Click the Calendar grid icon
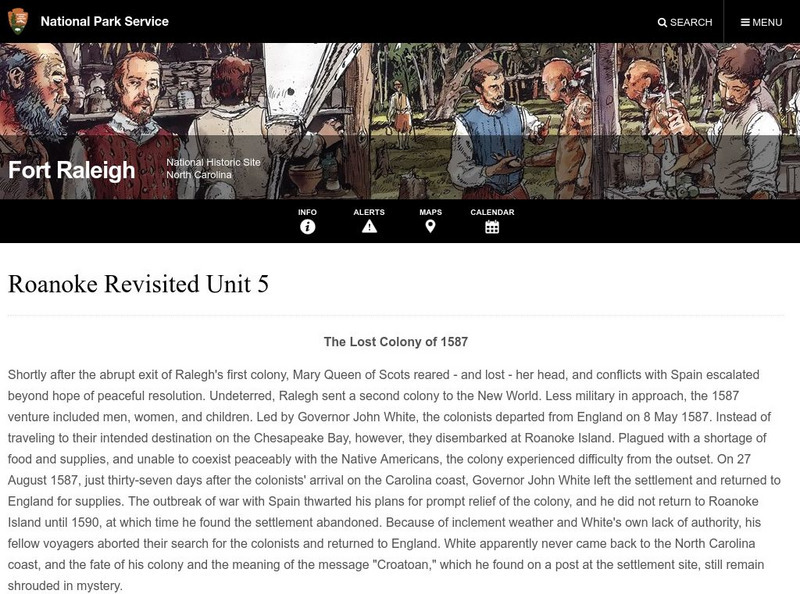Image resolution: width=800 pixels, height=594 pixels. (x=492, y=227)
